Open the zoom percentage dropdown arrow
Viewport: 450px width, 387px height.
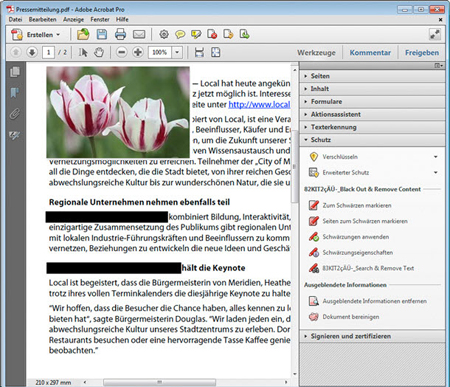[x=177, y=52]
